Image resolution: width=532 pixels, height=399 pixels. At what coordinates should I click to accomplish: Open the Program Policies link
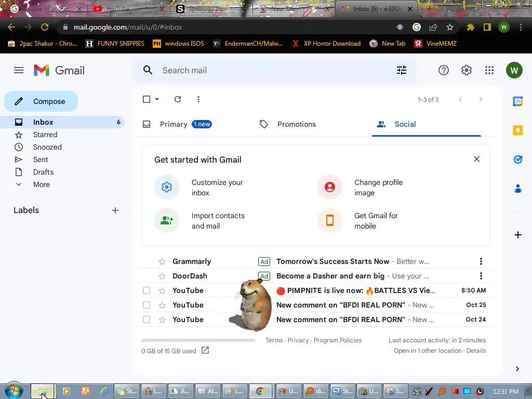point(338,340)
